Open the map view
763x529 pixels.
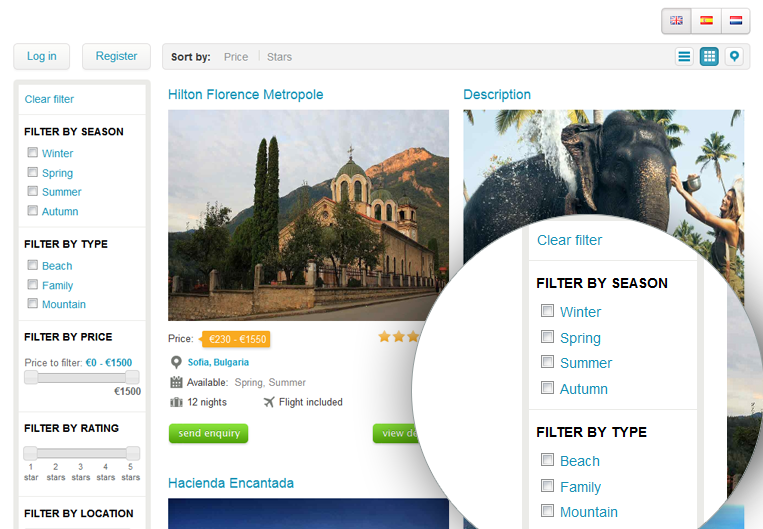(x=734, y=57)
